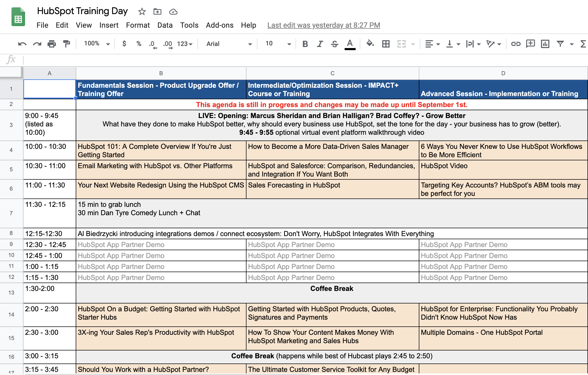588x375 pixels.
Task: Open text wrapping dropdown
Action: [x=473, y=44]
